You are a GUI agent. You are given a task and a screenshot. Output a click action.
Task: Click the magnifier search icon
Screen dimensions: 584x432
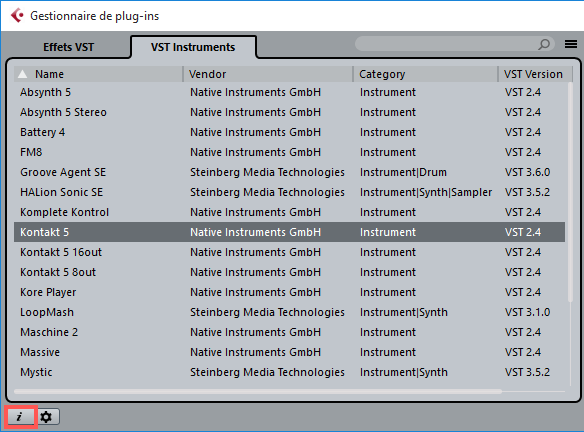point(544,45)
